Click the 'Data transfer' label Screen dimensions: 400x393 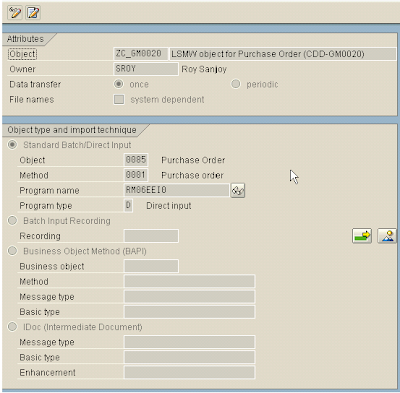click(x=35, y=84)
